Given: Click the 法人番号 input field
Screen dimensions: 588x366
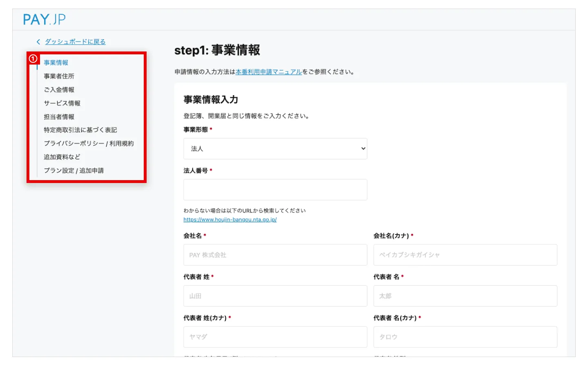Looking at the screenshot, I should point(275,190).
